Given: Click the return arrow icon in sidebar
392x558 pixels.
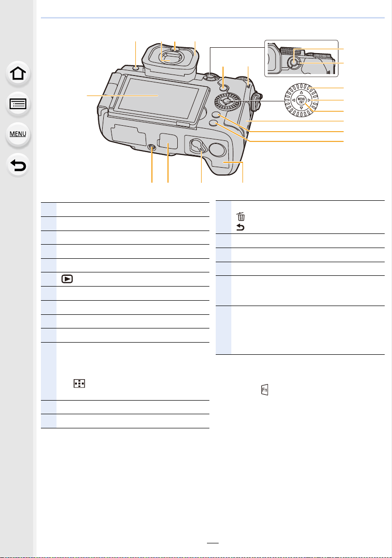Looking at the screenshot, I should tap(18, 165).
